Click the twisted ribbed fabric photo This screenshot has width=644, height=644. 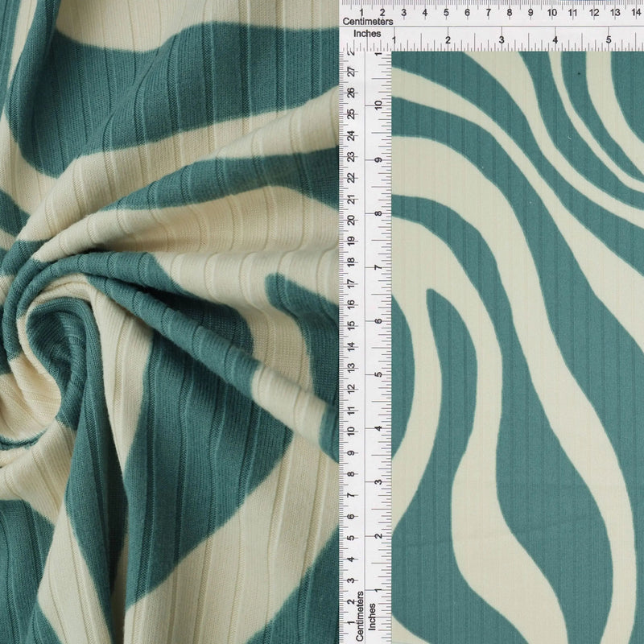pyautogui.click(x=169, y=322)
